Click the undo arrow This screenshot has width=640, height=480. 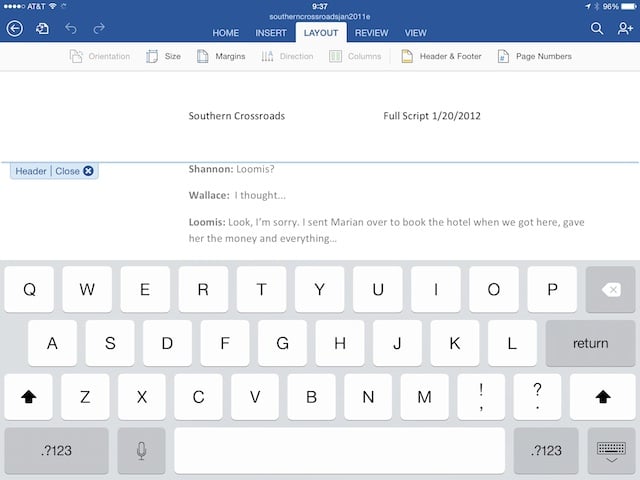click(x=71, y=29)
